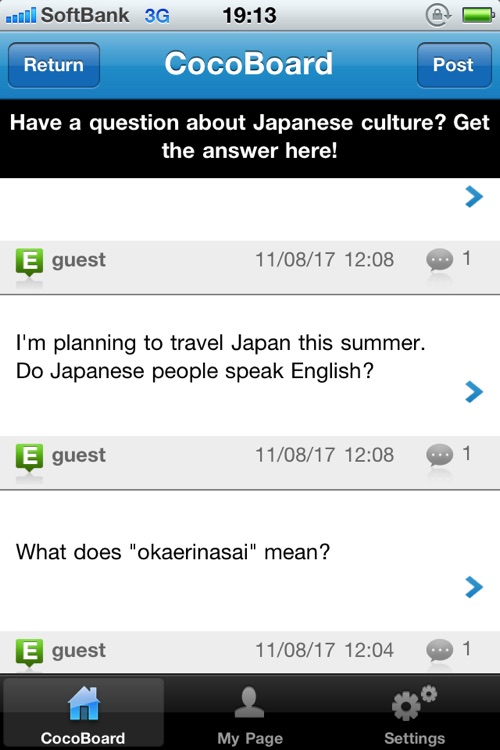
Task: Click the green E icon above the travel Japan question
Action: 29,262
